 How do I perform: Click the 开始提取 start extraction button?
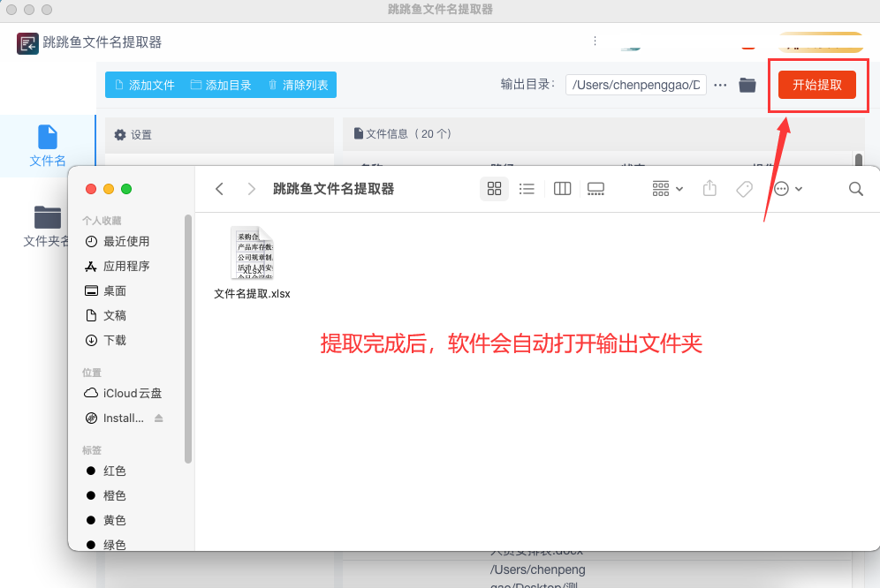pos(816,85)
